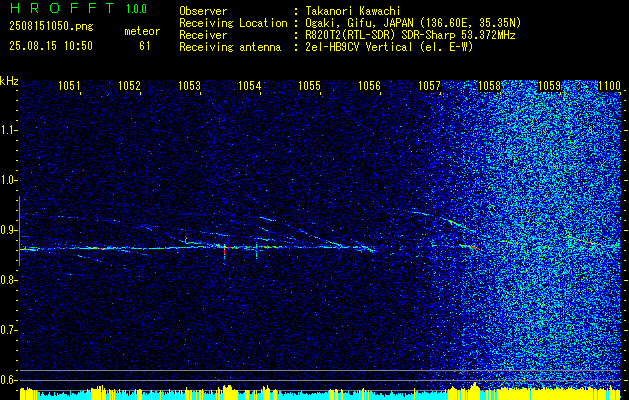Click the 1.1 kHz axis label
Image resolution: width=629 pixels, height=400 pixels.
(x=8, y=130)
